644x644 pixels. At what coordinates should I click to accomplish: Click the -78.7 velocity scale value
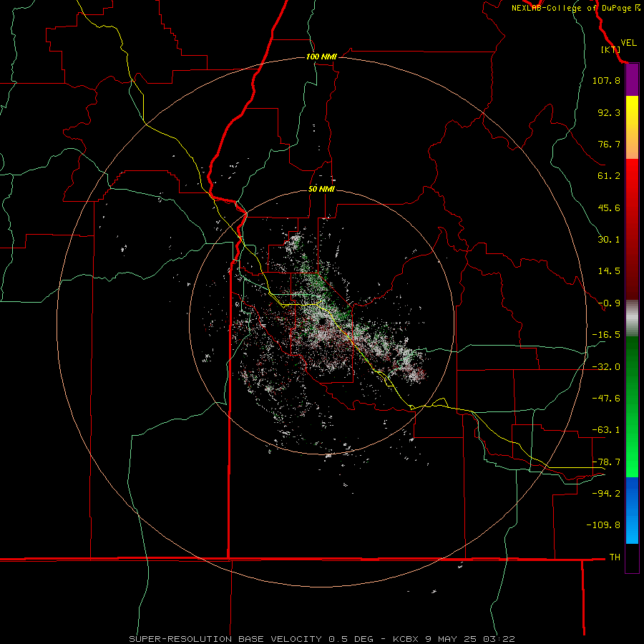606,462
